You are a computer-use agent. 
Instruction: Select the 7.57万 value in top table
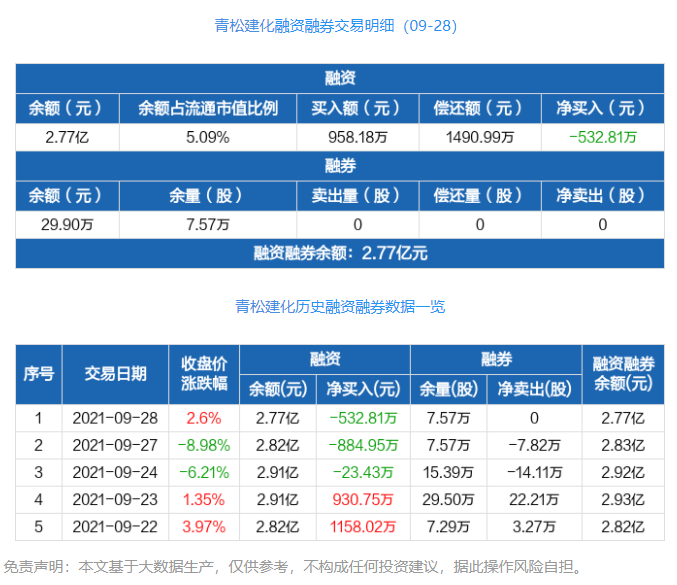coord(208,225)
